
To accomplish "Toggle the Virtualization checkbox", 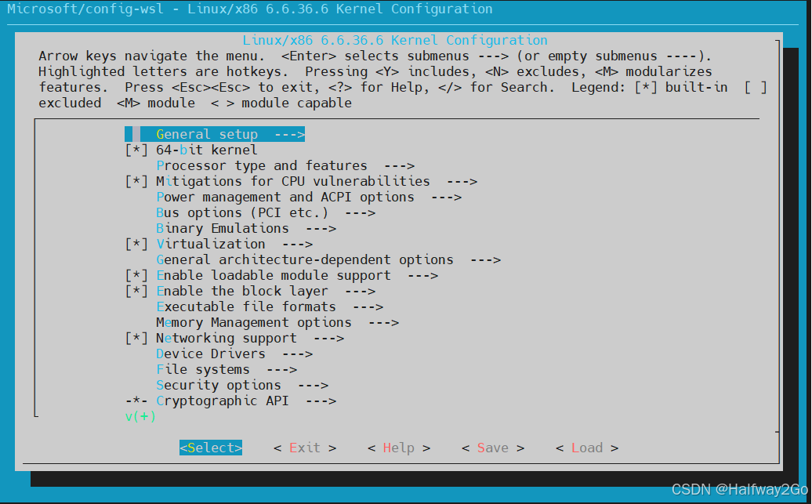I will (136, 244).
